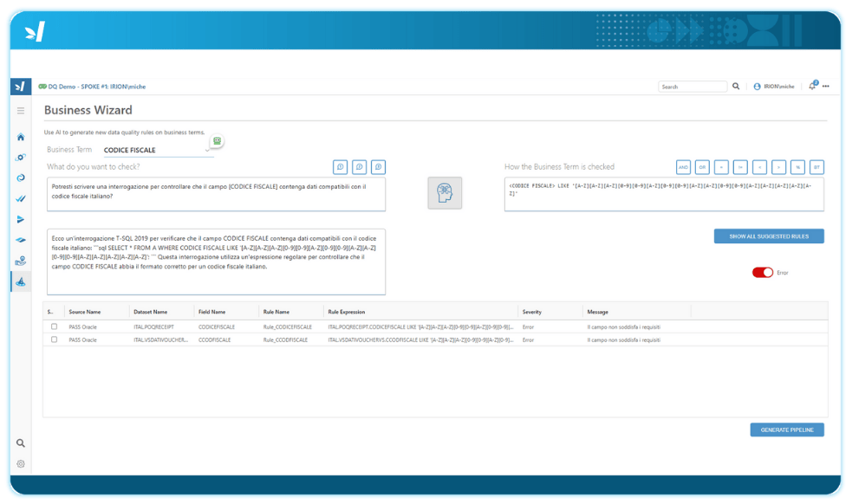The width and height of the screenshot is (852, 504).
Task: Click the magnifier icon at sidebar bottom
Action: pyautogui.click(x=21, y=443)
